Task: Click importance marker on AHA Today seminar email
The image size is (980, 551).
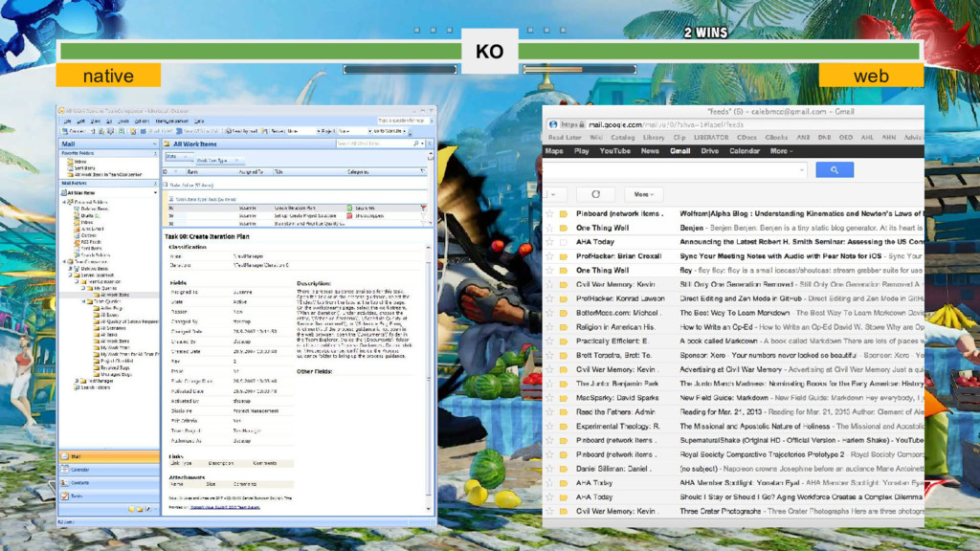Action: point(564,242)
